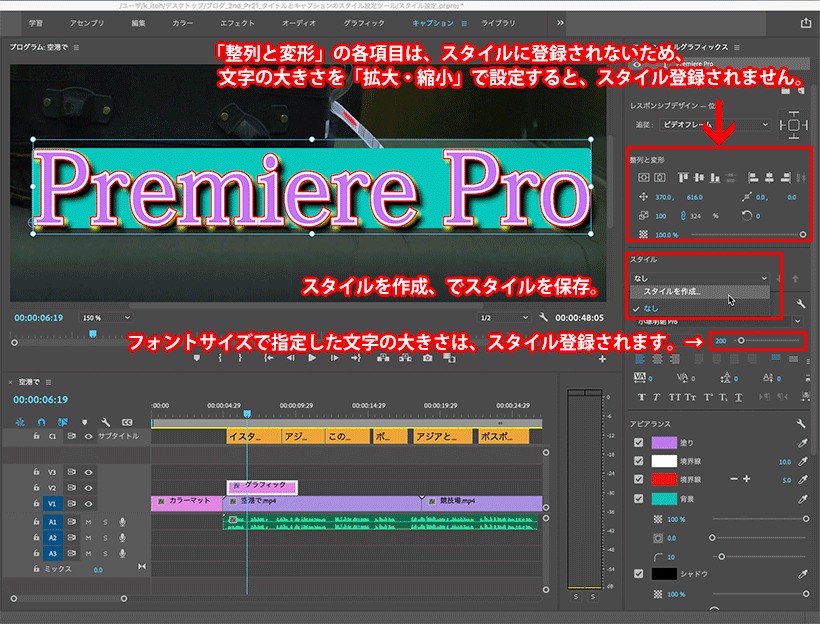Open the font family dropdown arrow
The image size is (820, 624).
(798, 321)
